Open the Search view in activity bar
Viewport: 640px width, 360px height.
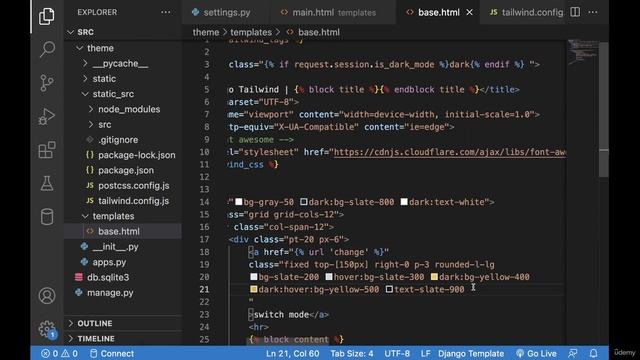(47, 49)
